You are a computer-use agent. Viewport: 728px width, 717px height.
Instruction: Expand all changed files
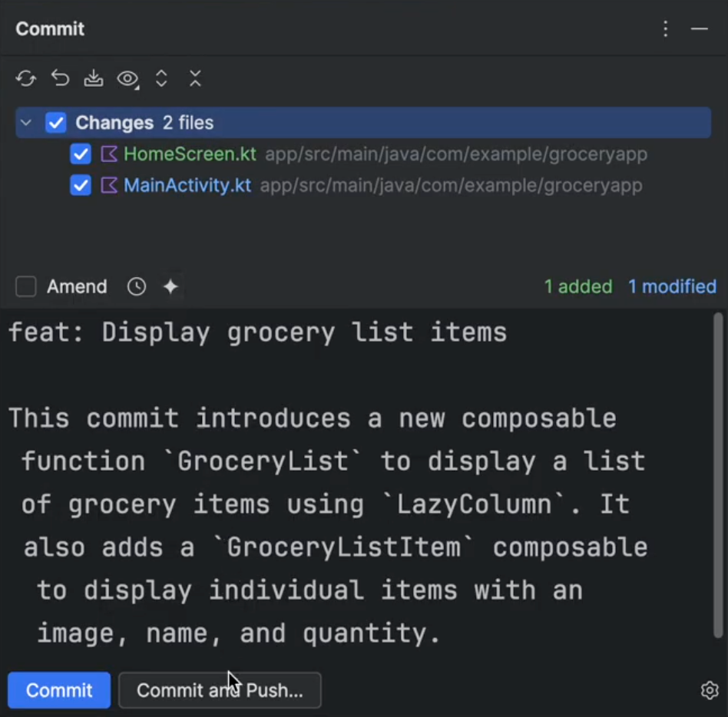161,78
